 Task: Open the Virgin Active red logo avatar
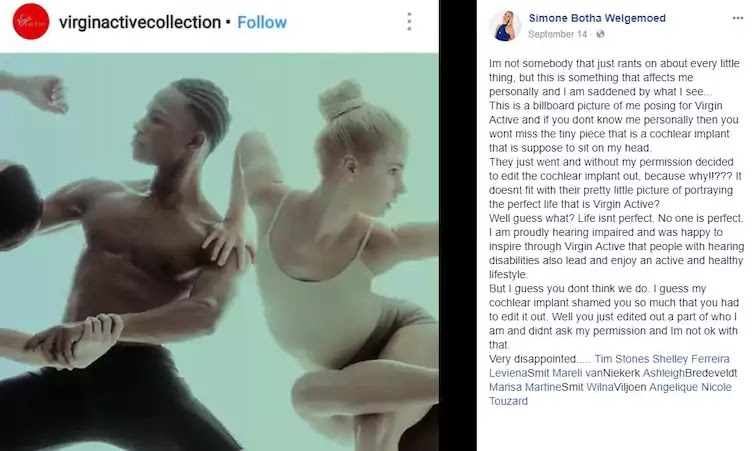click(x=31, y=21)
